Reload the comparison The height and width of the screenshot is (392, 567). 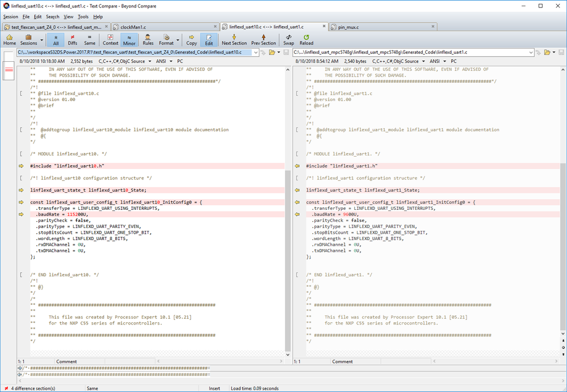tap(306, 40)
